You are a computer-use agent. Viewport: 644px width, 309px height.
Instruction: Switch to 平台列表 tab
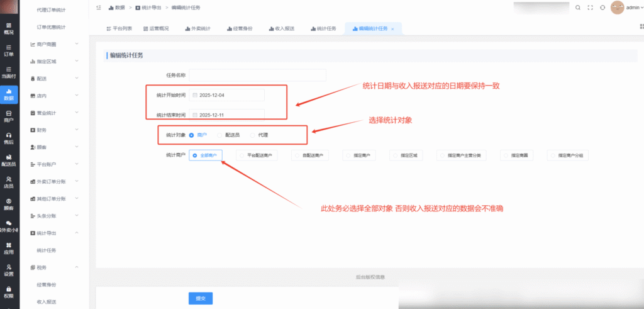click(x=119, y=29)
